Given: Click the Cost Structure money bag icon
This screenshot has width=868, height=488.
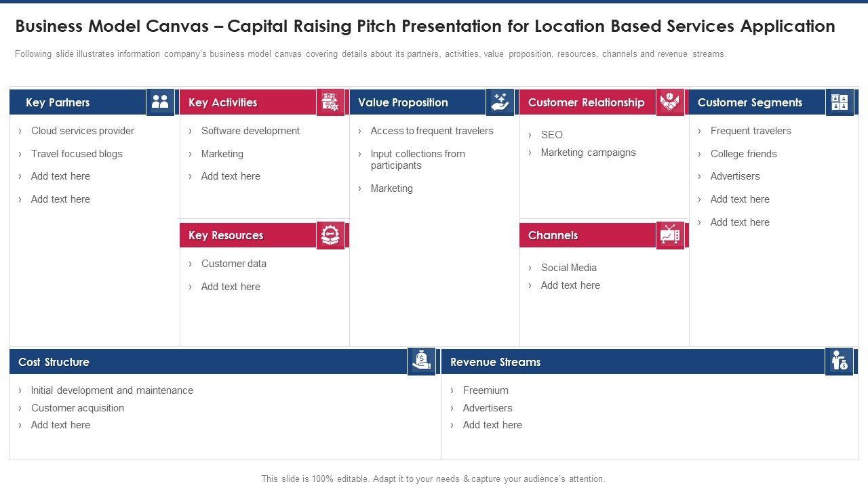Looking at the screenshot, I should tap(421, 361).
